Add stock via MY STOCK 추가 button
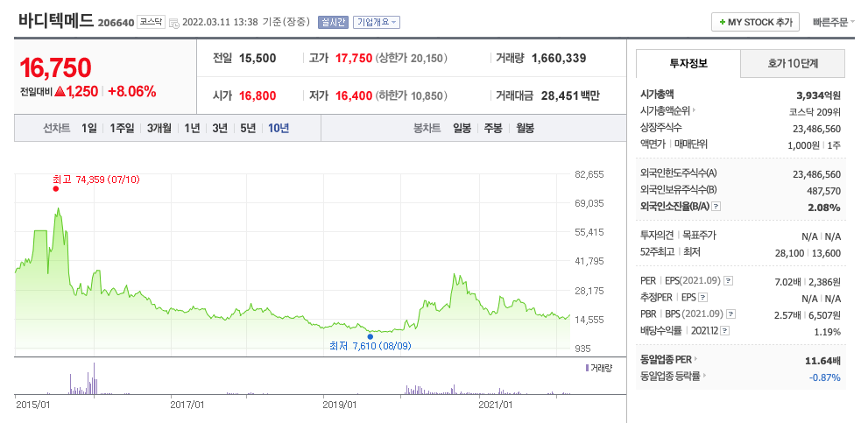Viewport: 868px width, 423px height. (756, 22)
